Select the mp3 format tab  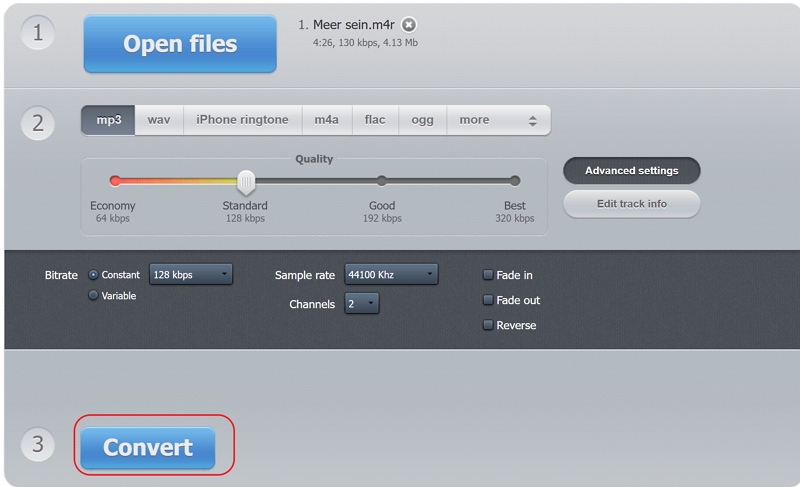point(108,120)
